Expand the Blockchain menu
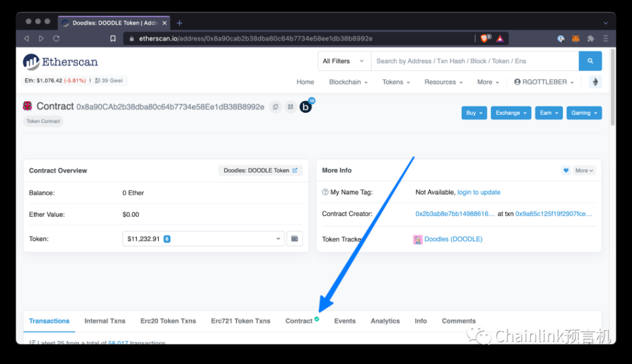The height and width of the screenshot is (364, 632). pos(348,82)
